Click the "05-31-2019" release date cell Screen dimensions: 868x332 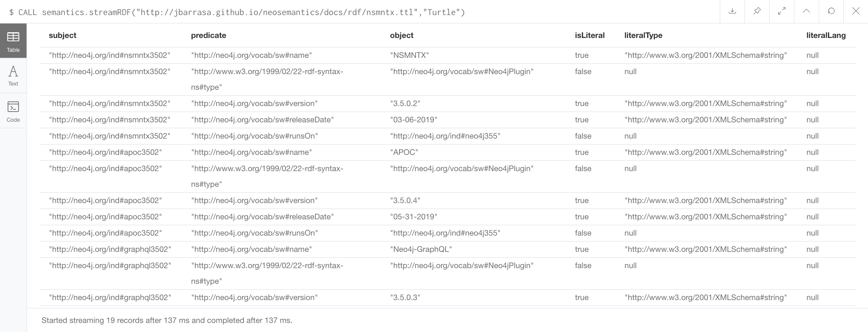coord(414,217)
